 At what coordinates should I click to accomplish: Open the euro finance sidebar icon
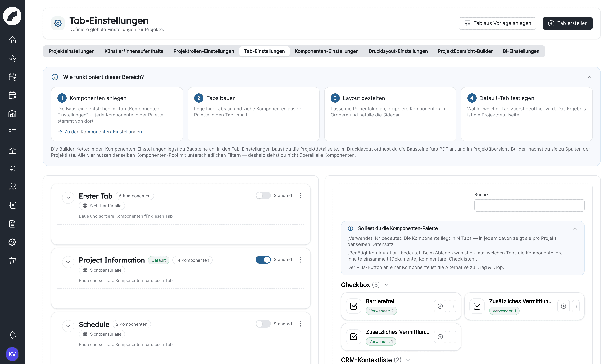coord(12,169)
